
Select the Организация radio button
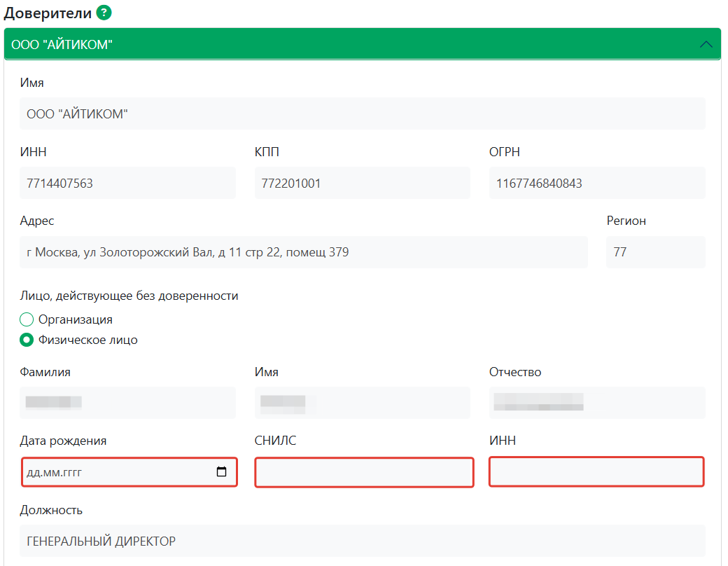point(27,319)
